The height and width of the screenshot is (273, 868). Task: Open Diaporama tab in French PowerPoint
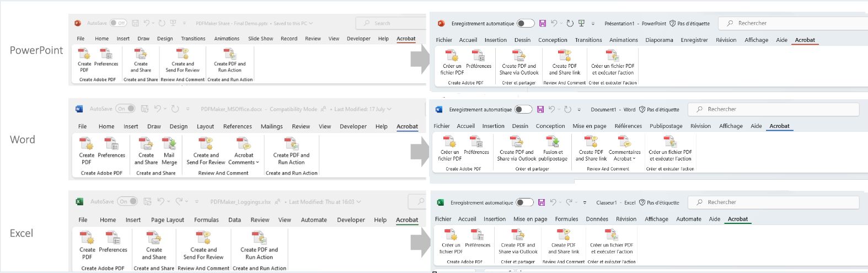[659, 40]
